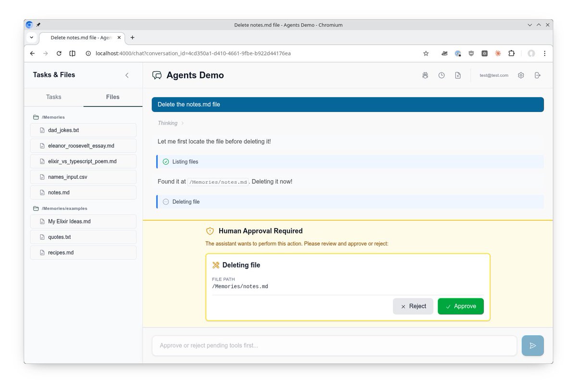Click the orange starburst extension icon

[x=498, y=53]
